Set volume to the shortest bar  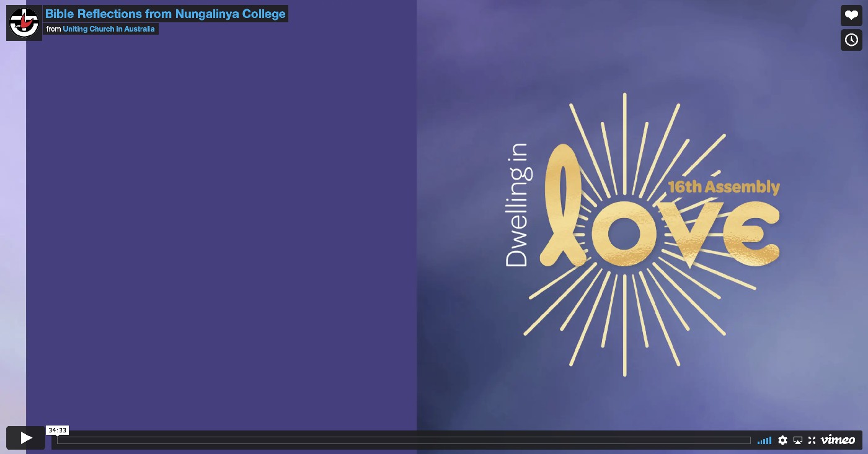759,442
